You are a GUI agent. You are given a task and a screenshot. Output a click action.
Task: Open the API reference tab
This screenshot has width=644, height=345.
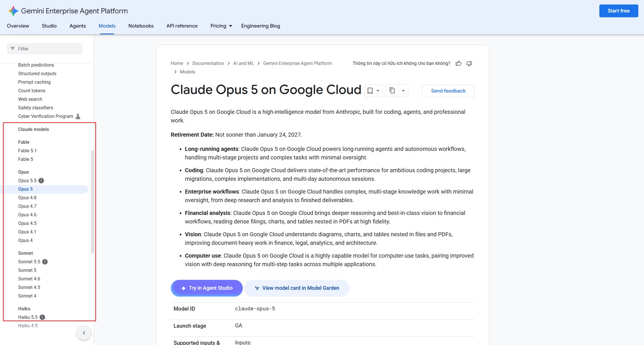pyautogui.click(x=182, y=26)
